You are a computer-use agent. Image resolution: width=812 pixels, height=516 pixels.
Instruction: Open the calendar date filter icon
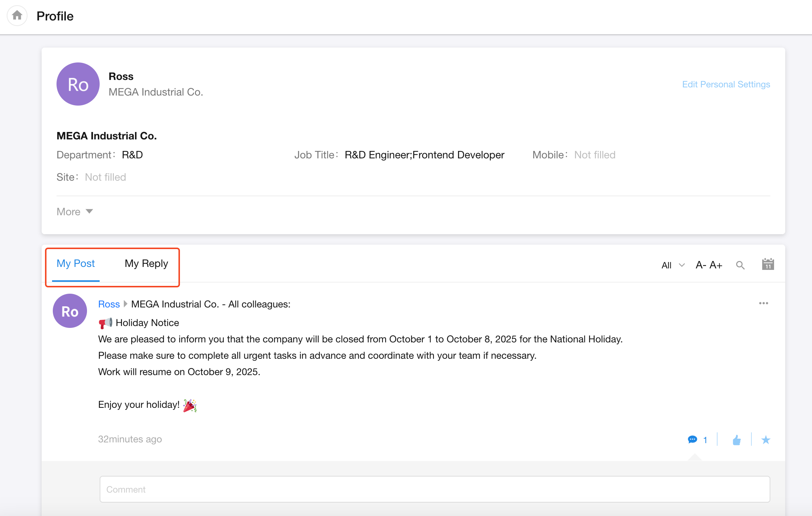pos(768,264)
